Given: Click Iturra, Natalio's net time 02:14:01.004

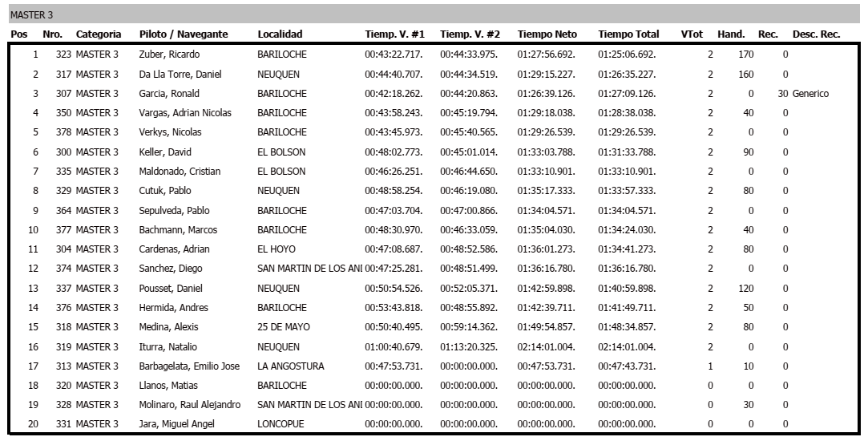Looking at the screenshot, I should click(x=547, y=347).
